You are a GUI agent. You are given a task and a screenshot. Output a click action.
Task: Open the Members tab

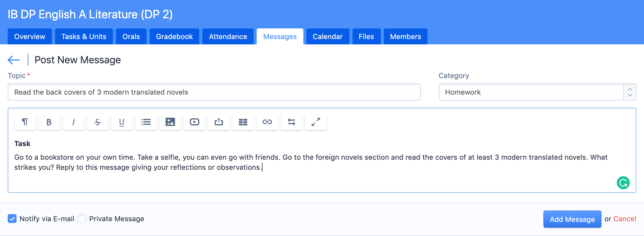pyautogui.click(x=406, y=36)
